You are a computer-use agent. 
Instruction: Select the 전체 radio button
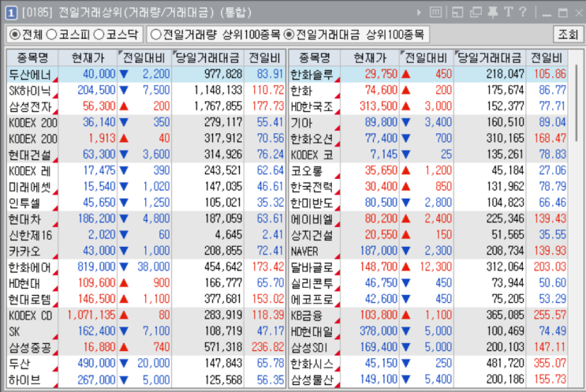[15, 35]
